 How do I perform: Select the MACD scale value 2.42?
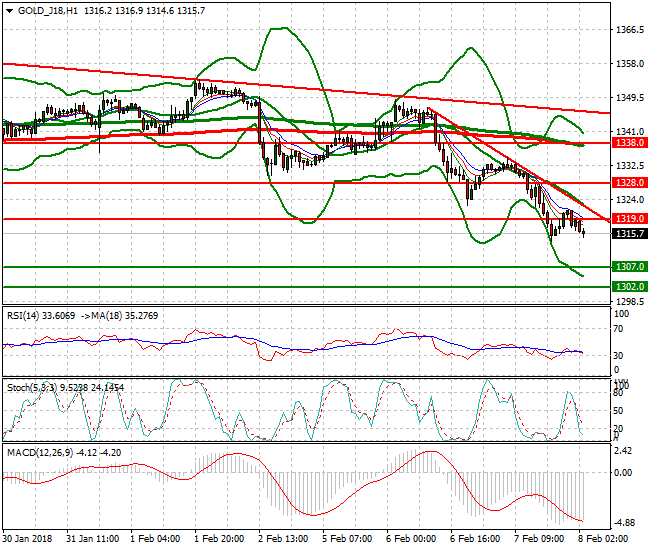click(624, 451)
